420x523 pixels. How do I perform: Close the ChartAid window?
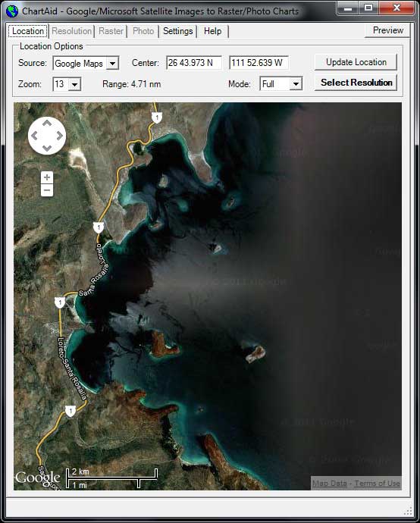point(396,8)
